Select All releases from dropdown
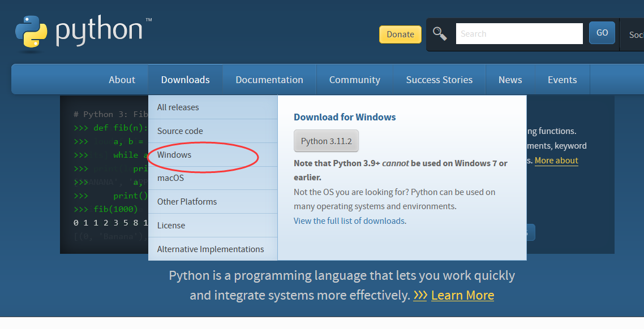 [x=178, y=107]
